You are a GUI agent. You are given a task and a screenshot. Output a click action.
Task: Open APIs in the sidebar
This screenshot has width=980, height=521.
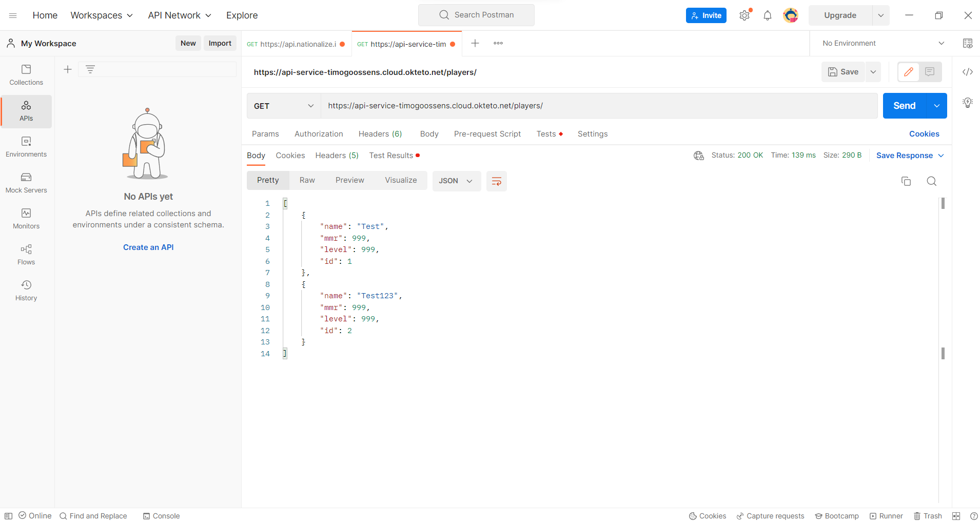tap(26, 111)
